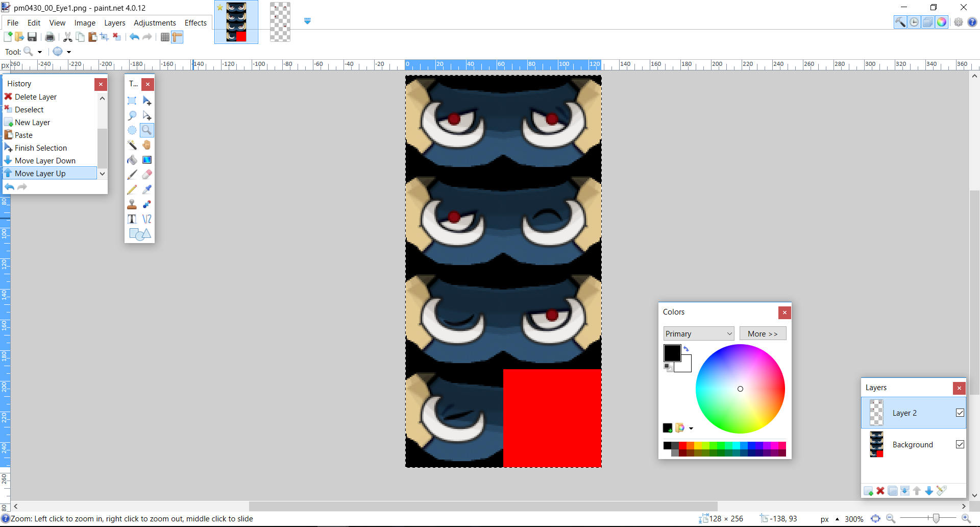Open the File menu
Image resolution: width=980 pixels, height=527 pixels.
(x=13, y=23)
